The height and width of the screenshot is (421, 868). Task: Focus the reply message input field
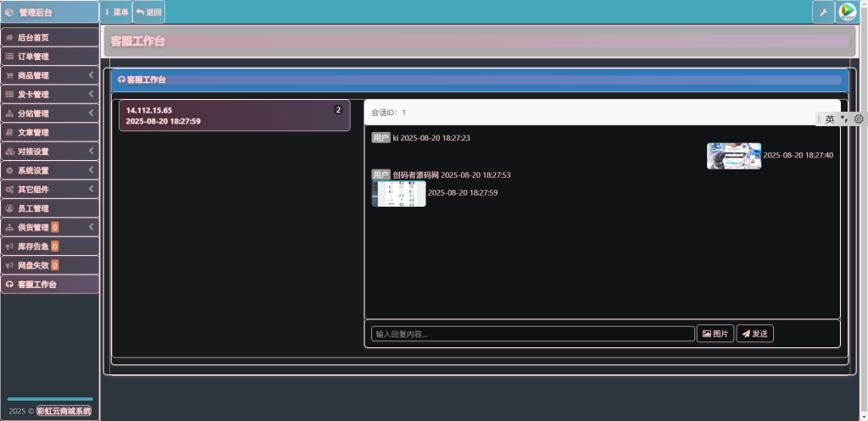pyautogui.click(x=532, y=334)
